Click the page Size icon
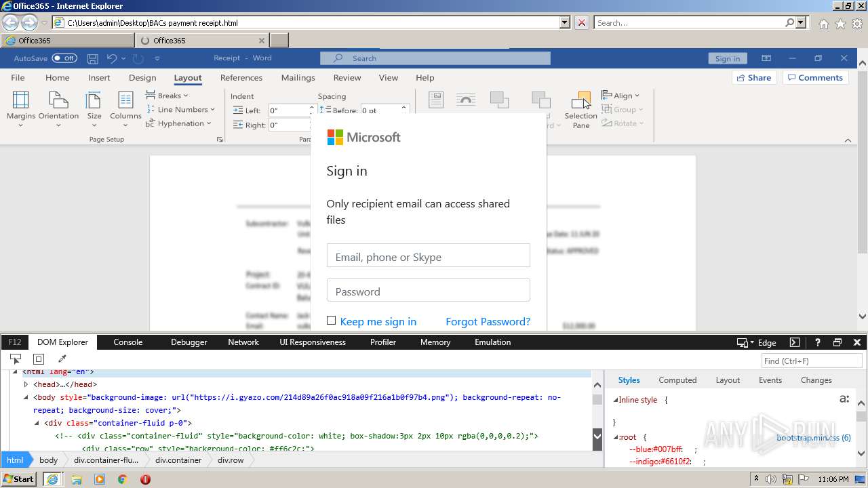 click(x=94, y=100)
